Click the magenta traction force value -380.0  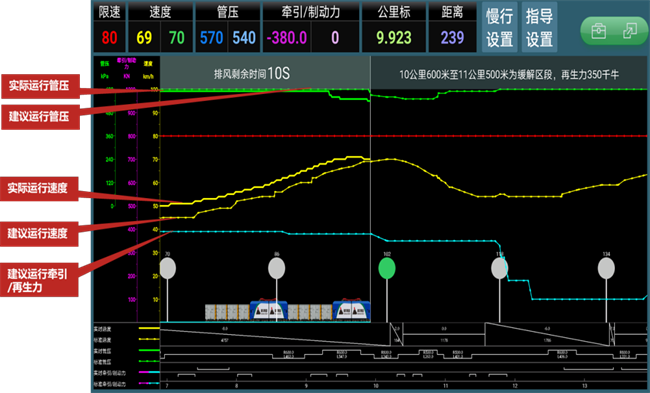[287, 38]
